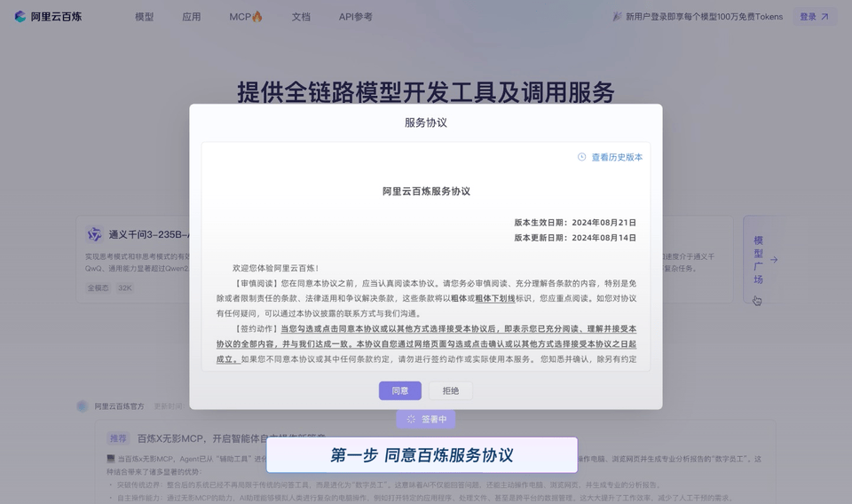
Task: Click the 阿里云百炼服务协议 title text
Action: point(426,191)
